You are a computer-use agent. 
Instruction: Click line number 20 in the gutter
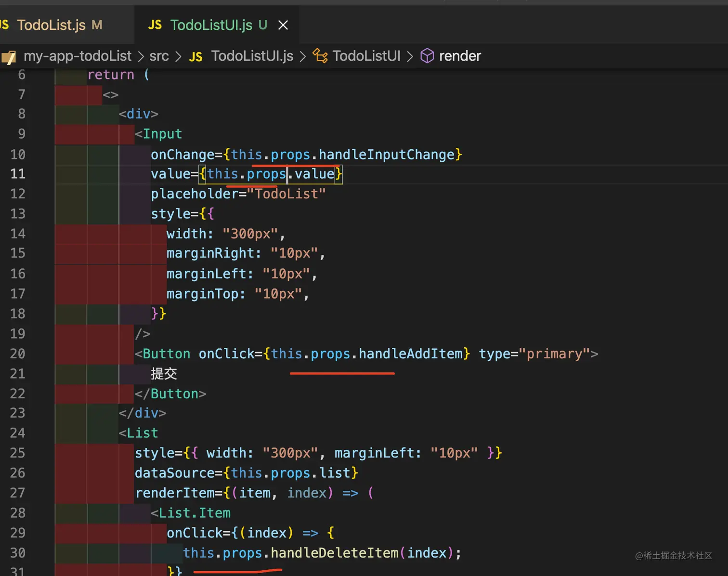point(18,354)
